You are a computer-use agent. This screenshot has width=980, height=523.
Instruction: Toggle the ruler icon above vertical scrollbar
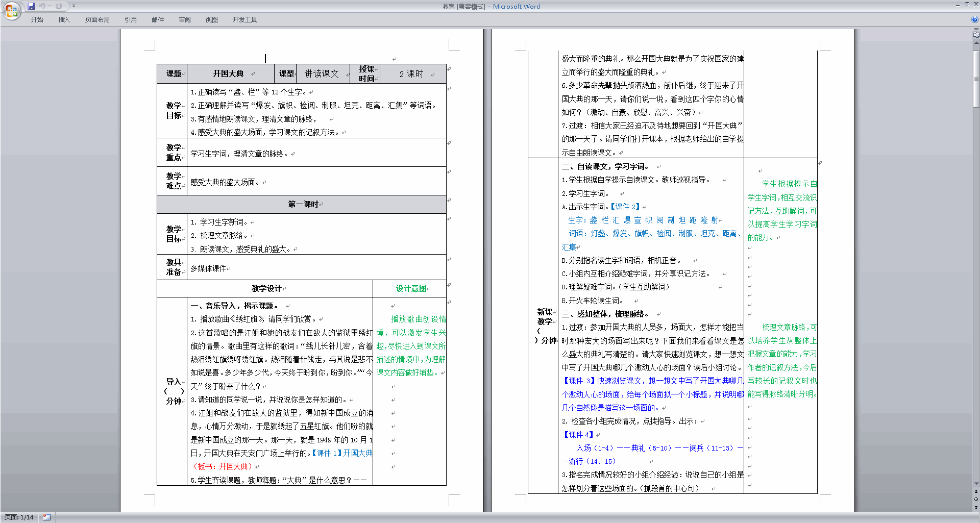(976, 35)
